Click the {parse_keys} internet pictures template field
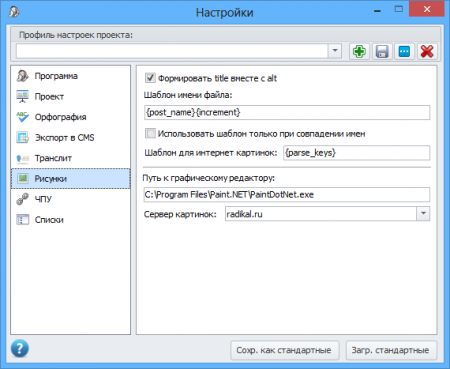This screenshot has height=369, width=450. click(356, 153)
